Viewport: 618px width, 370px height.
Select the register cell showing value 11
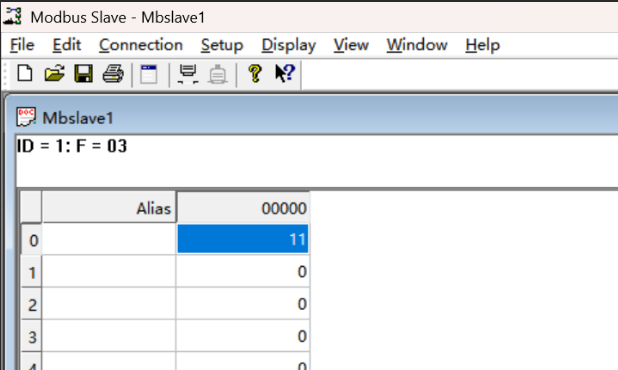pos(243,239)
